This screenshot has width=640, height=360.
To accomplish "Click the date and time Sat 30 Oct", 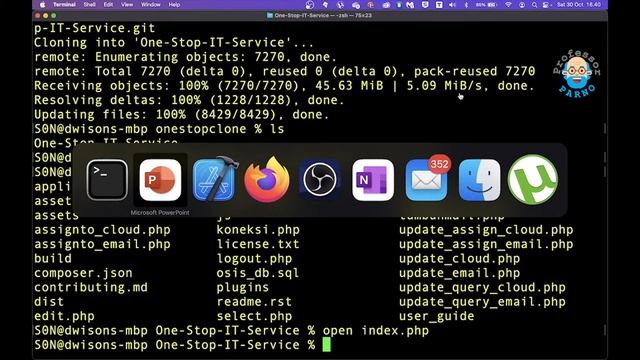I will pyautogui.click(x=579, y=5).
